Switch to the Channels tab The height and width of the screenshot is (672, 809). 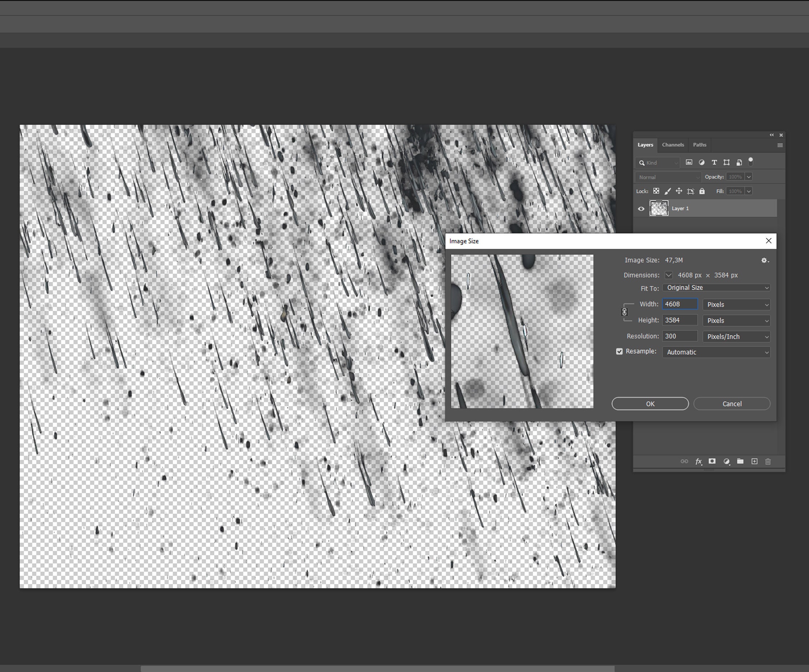[673, 145]
